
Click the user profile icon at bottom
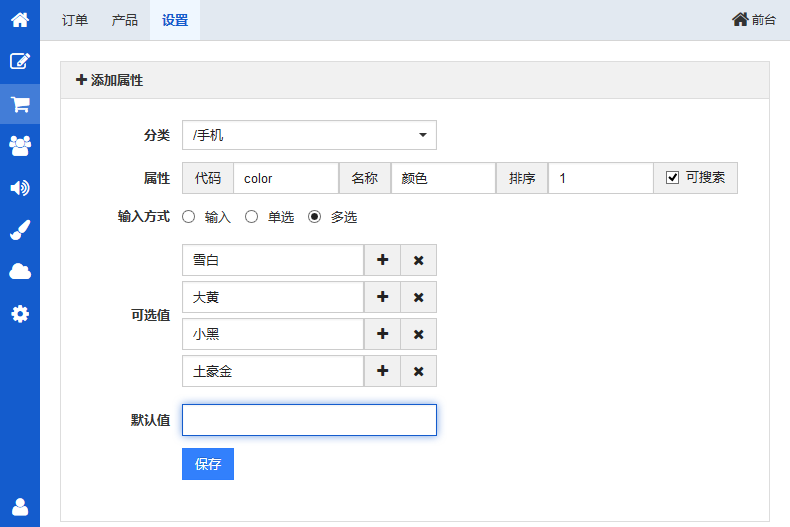coord(20,506)
